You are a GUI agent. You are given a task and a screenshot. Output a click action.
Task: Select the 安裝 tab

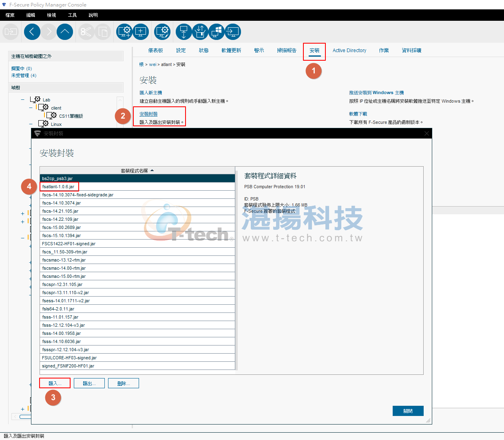(x=314, y=51)
